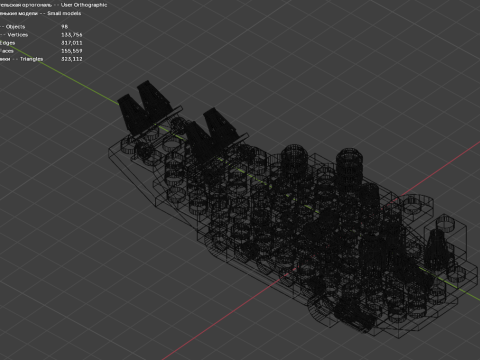Click the "User Orthographic" view label
480x360 pixels.
point(84,5)
